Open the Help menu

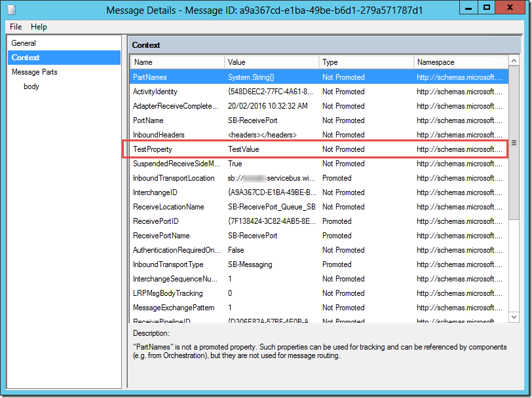(x=39, y=27)
